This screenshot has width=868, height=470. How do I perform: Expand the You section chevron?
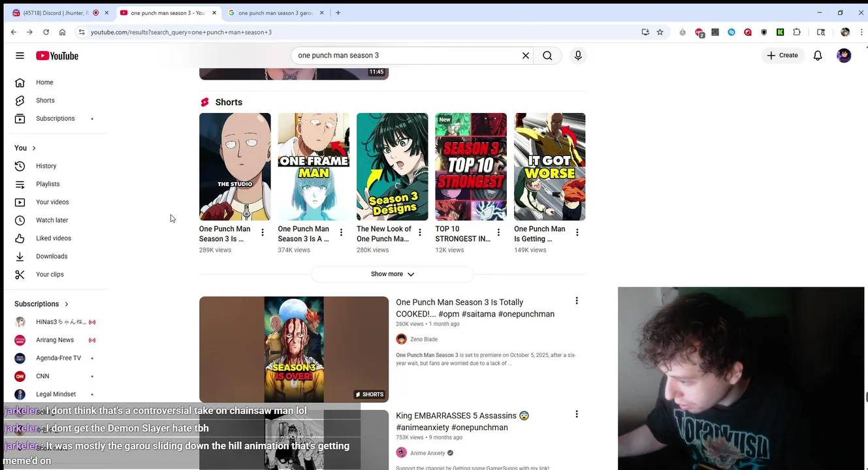click(34, 148)
